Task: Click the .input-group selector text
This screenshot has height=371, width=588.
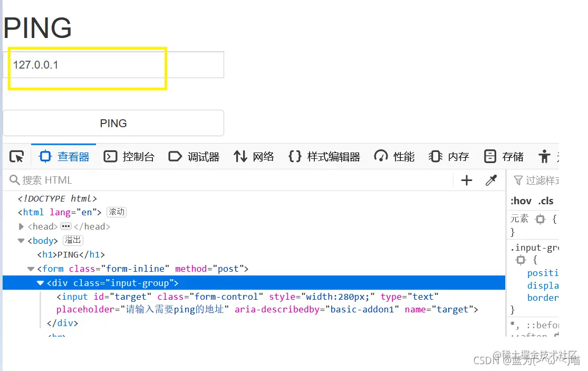Action: [534, 248]
